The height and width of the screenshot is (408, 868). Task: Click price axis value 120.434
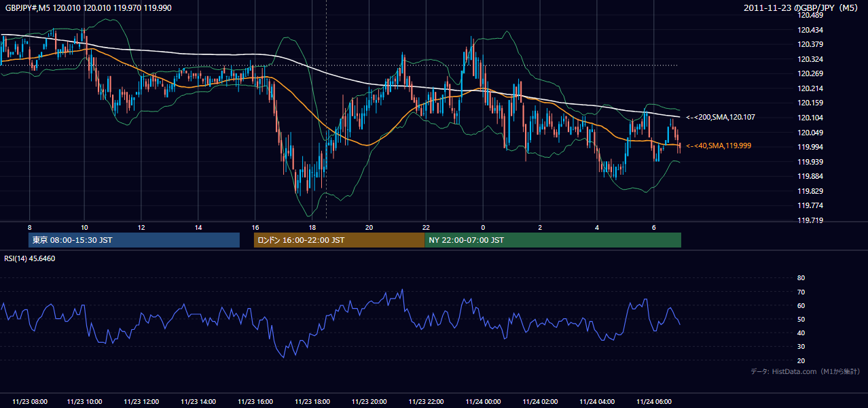810,30
